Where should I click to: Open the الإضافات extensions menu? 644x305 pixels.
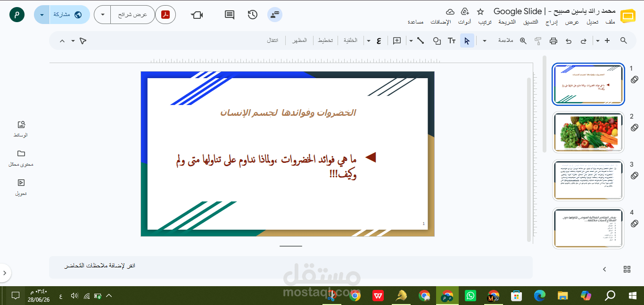click(x=441, y=22)
